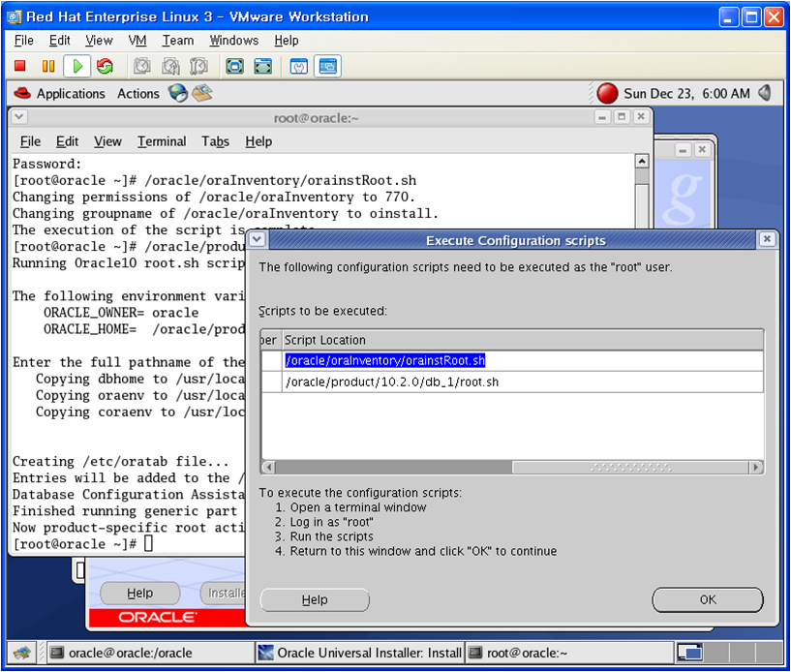Click the horizontal scrollbar thumb in the scripts list
Screen dimensions: 791x672
coord(630,467)
